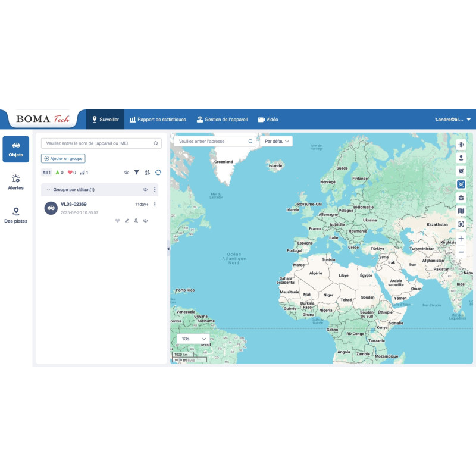Screen dimensions: 476x476
Task: Toggle visibility eye for device VL03-02369
Action: coord(145,221)
